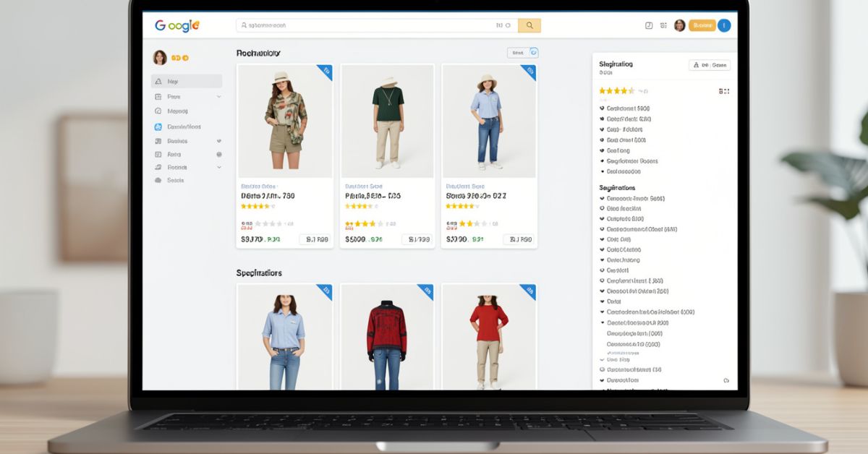Click the blue corner badge on the camo shirt card

click(325, 71)
